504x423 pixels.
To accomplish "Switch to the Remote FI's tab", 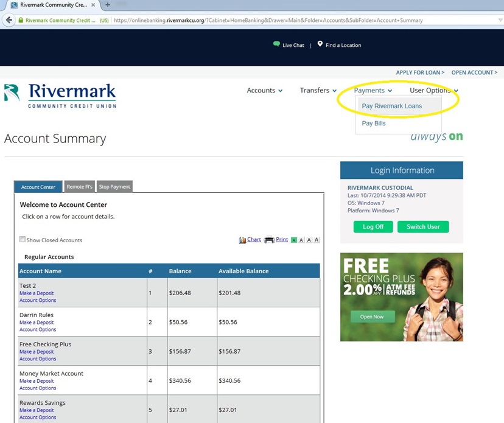I will point(79,186).
